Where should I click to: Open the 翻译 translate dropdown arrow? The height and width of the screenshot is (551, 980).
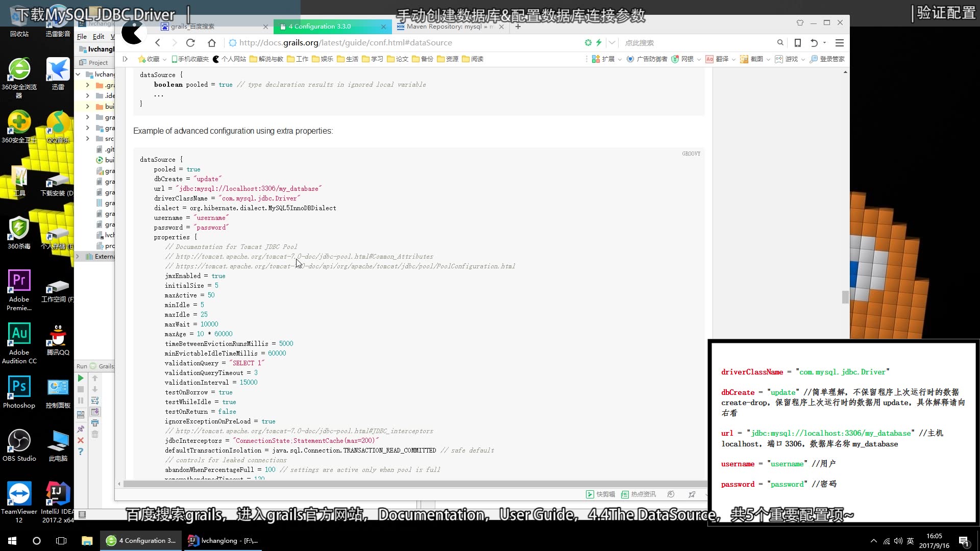click(x=733, y=60)
